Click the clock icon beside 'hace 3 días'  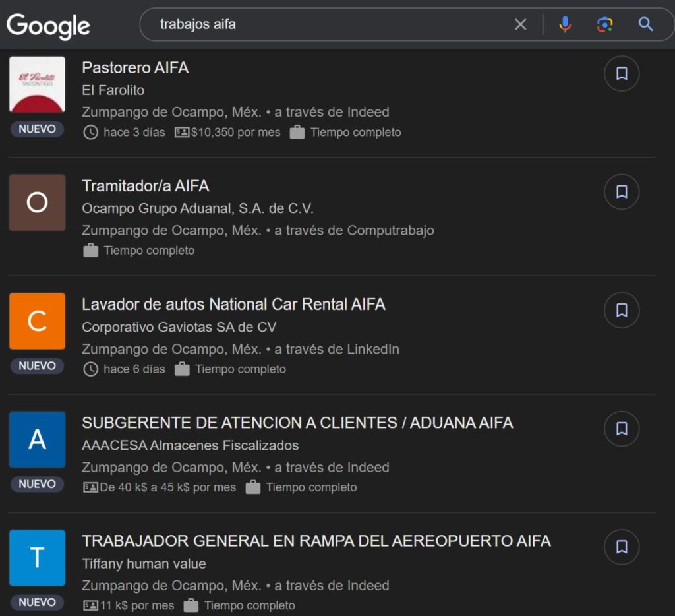click(90, 133)
